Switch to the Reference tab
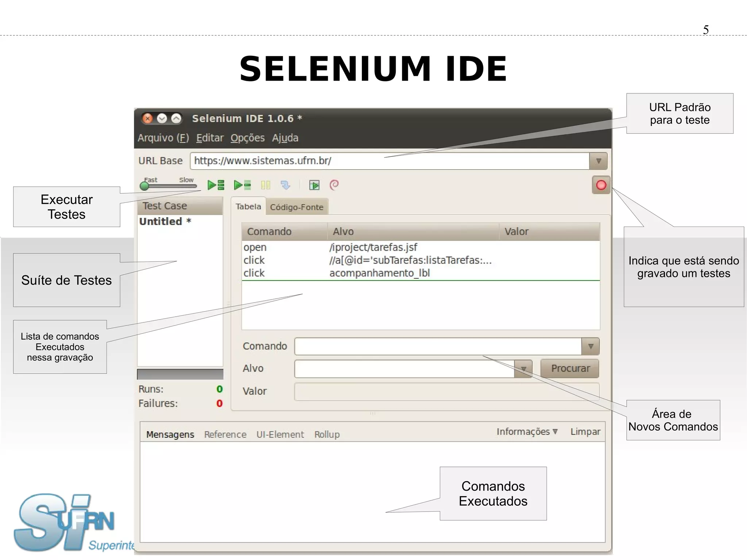 point(225,434)
